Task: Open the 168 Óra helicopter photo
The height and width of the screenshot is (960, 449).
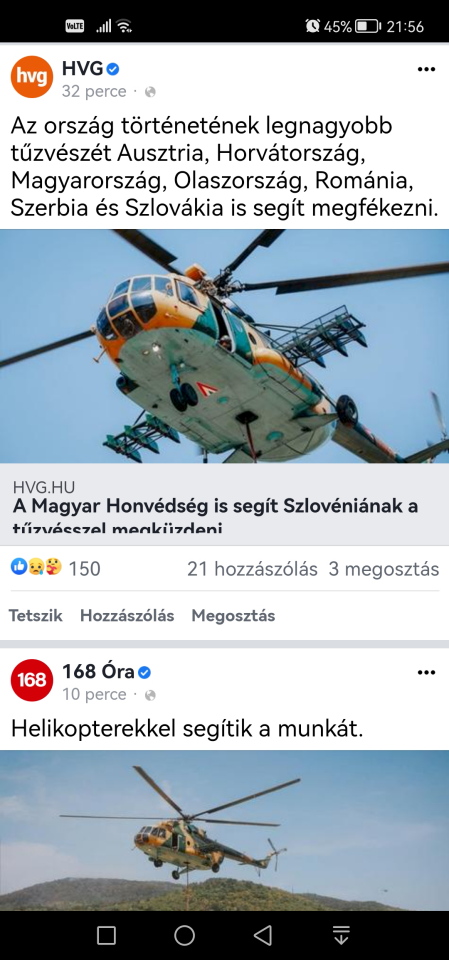Action: [x=224, y=830]
